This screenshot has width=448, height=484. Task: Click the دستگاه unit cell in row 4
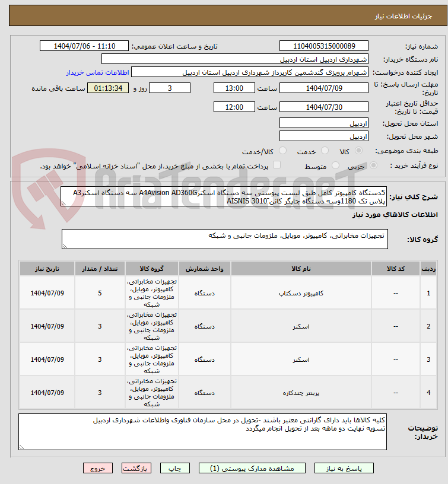click(x=204, y=393)
